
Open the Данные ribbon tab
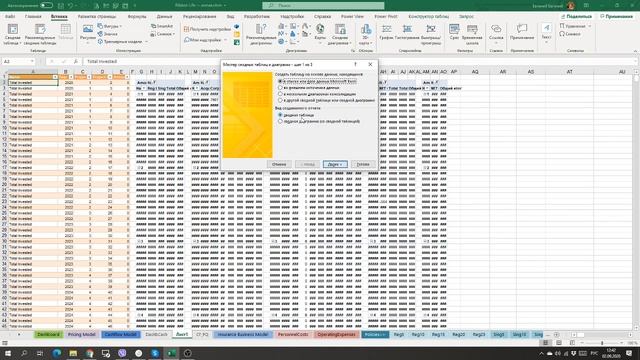click(164, 16)
